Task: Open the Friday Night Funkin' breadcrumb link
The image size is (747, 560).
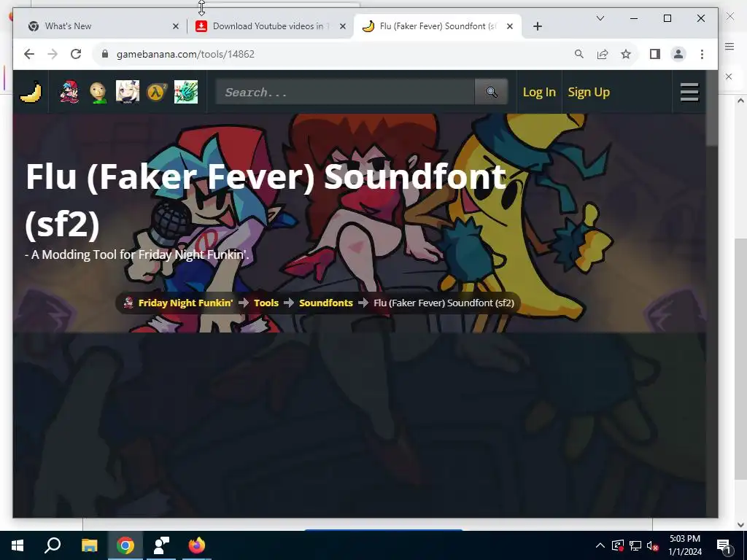Action: (x=186, y=303)
